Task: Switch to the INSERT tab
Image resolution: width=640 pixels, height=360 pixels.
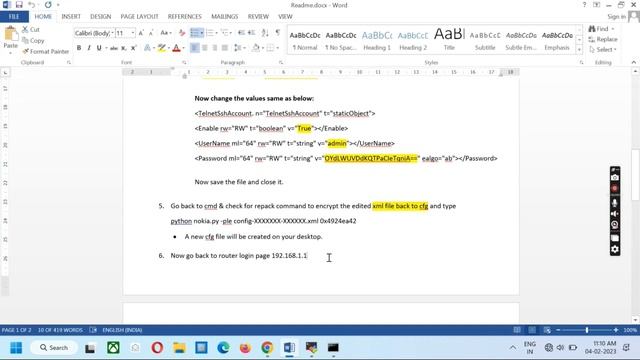Action: [x=71, y=16]
